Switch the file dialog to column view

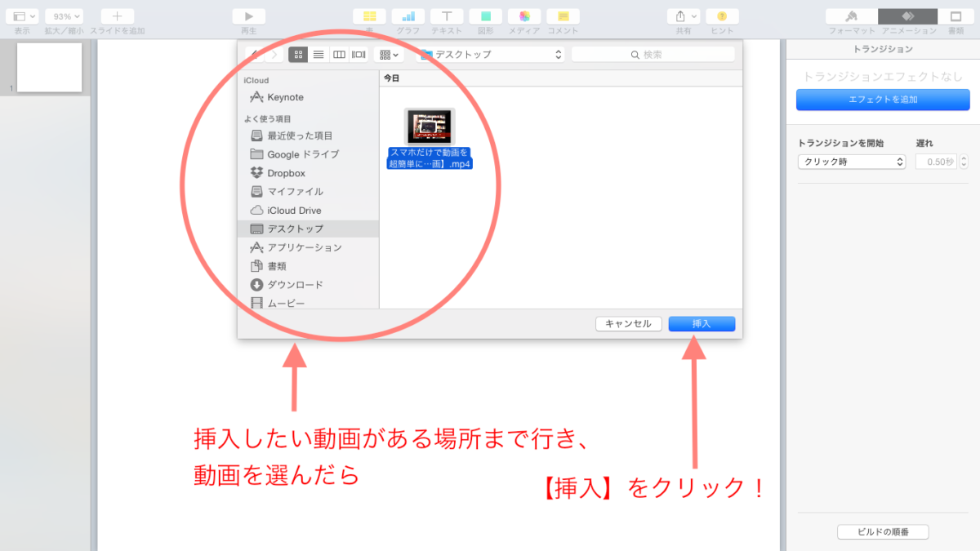click(339, 55)
